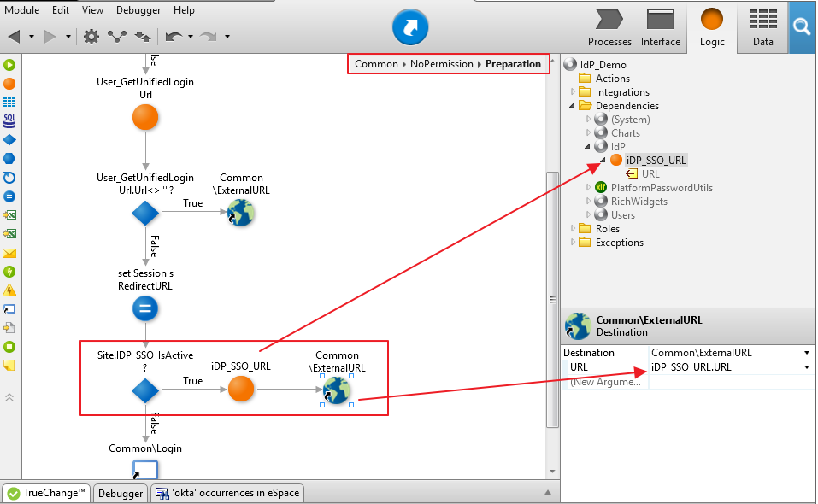Open the TrueChange tab
This screenshot has width=818, height=504.
pyautogui.click(x=47, y=493)
